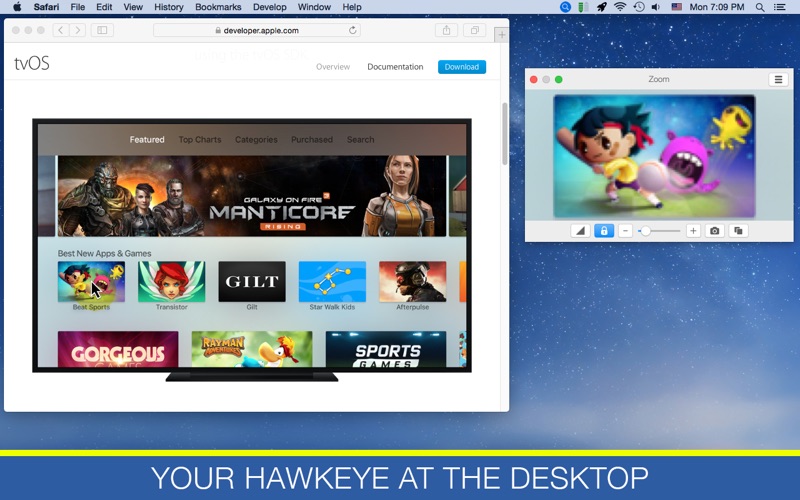The width and height of the screenshot is (800, 500).
Task: Click the Sports Games collection tile
Action: (x=386, y=349)
